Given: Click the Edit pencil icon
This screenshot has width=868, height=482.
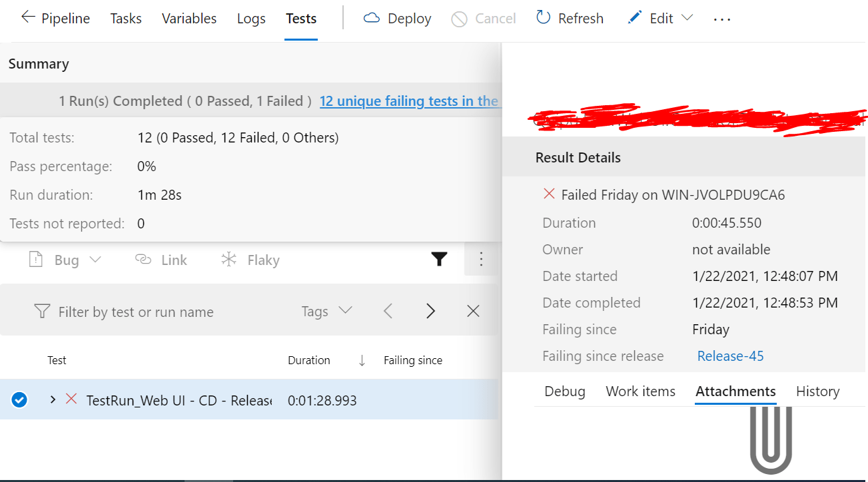Looking at the screenshot, I should 634,18.
